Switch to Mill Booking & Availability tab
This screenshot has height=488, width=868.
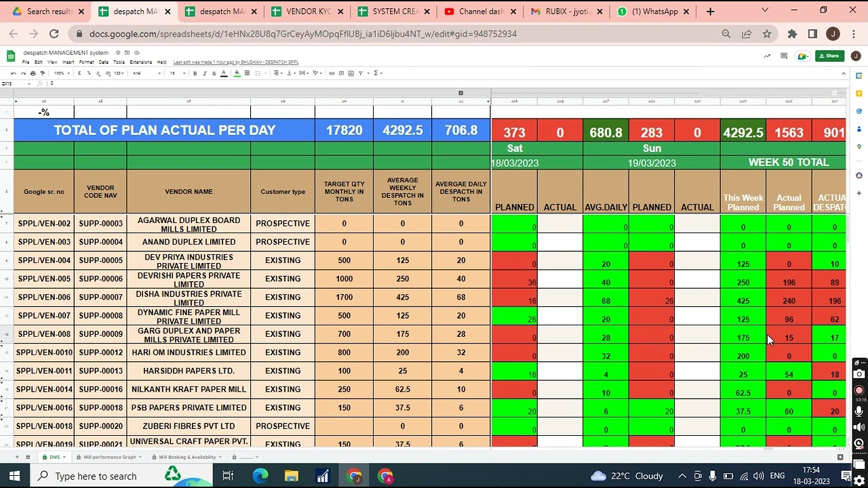(x=186, y=457)
